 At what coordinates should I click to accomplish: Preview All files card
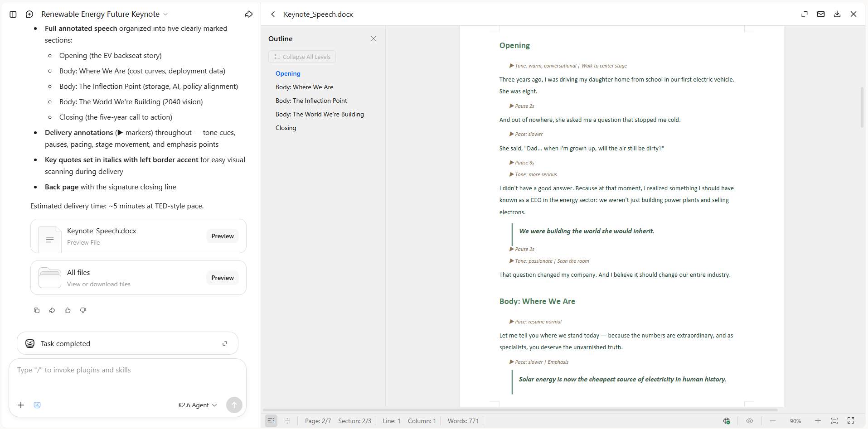tap(223, 278)
